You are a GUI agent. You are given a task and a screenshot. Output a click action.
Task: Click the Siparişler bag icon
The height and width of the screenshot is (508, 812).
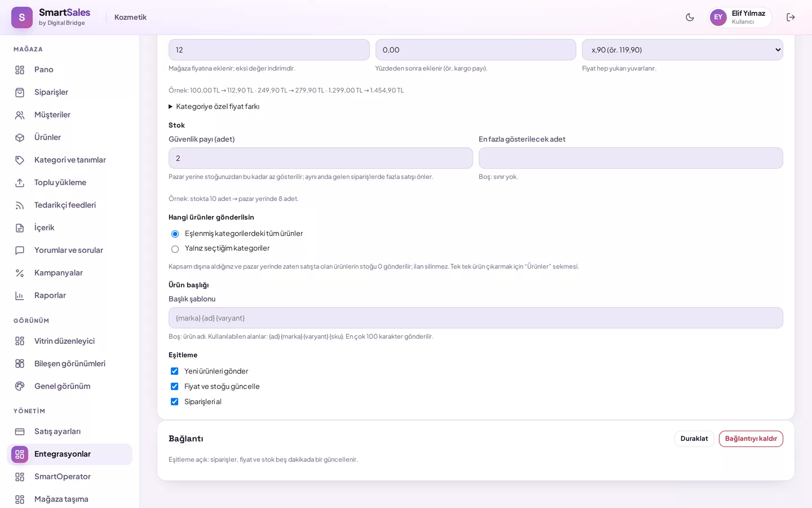click(20, 93)
